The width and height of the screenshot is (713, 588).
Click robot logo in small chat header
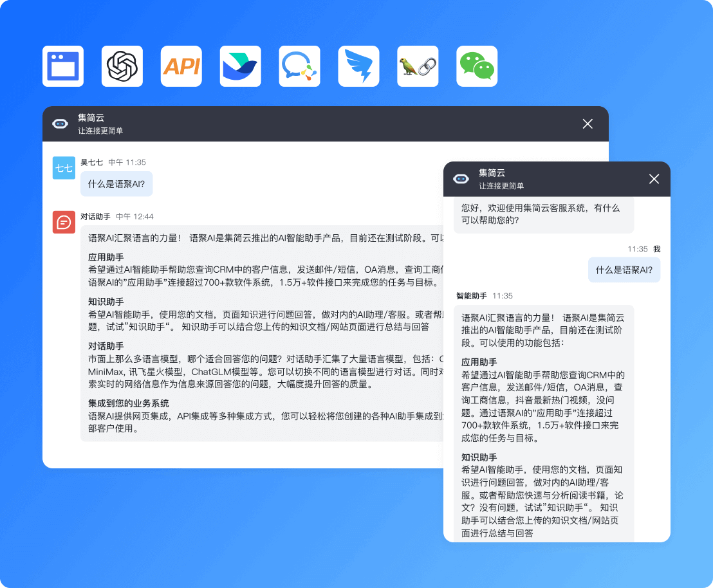coord(461,179)
